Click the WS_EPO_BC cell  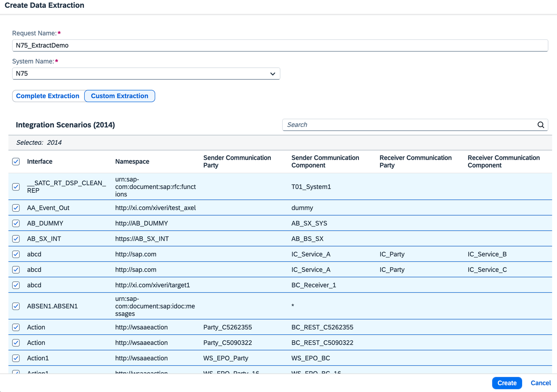(311, 358)
